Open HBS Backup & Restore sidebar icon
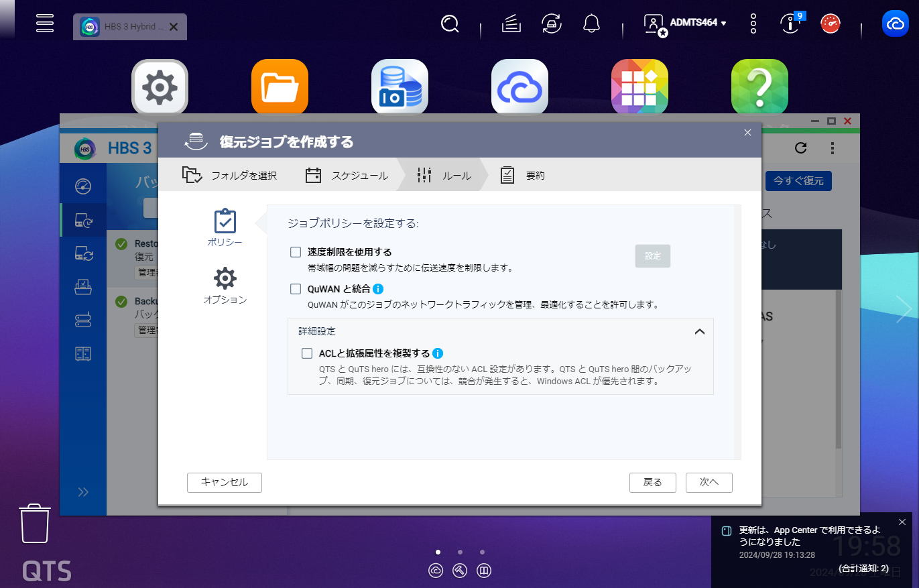 (83, 220)
